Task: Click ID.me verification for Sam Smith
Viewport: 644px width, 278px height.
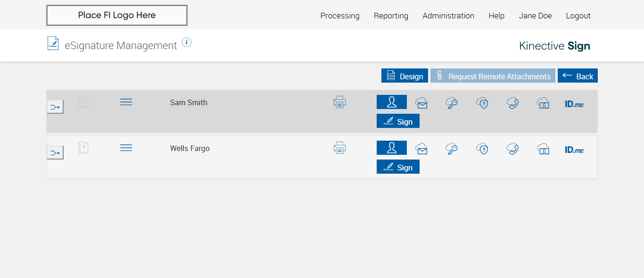Action: 574,104
